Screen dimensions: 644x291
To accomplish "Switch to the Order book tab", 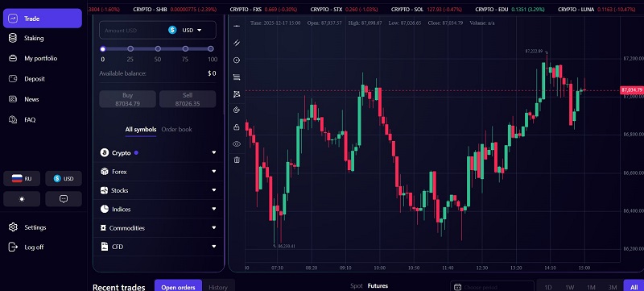I will 176,130.
